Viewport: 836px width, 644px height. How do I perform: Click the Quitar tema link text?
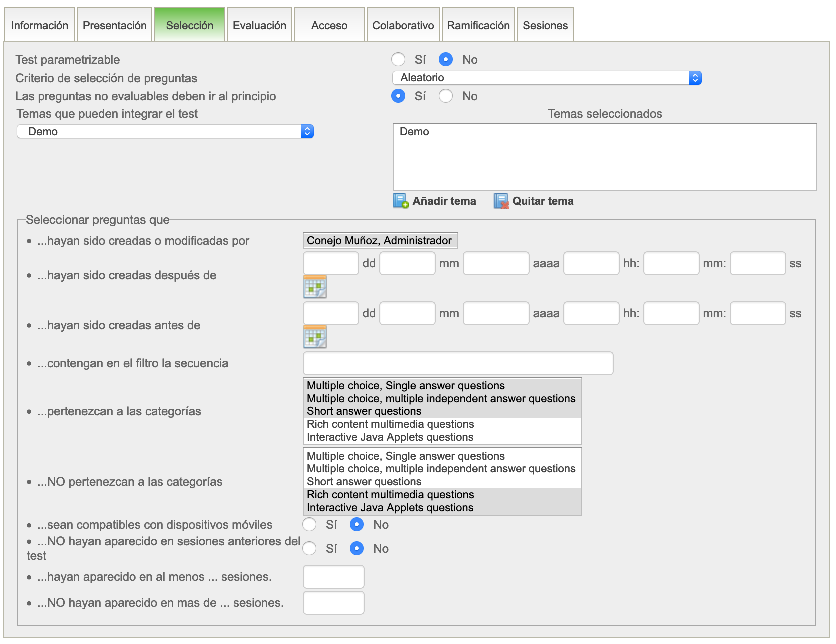click(x=543, y=201)
